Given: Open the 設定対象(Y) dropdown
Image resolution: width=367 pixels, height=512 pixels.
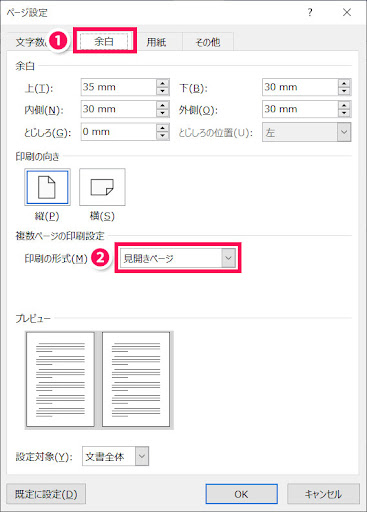Looking at the screenshot, I should 115,456.
